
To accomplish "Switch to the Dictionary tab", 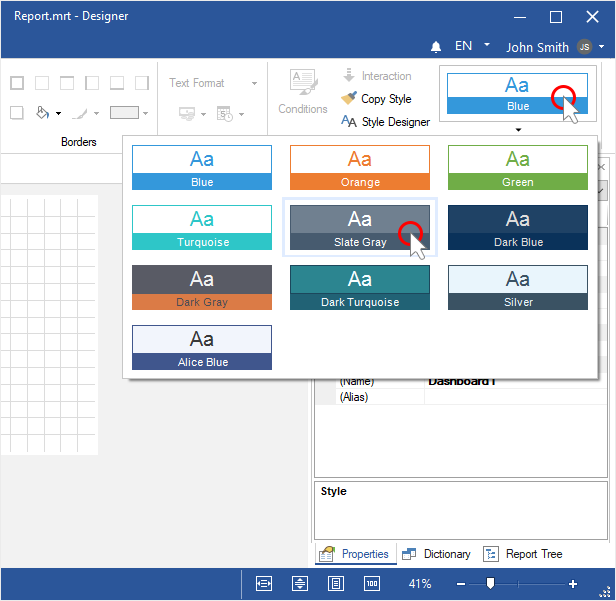I will pos(436,554).
